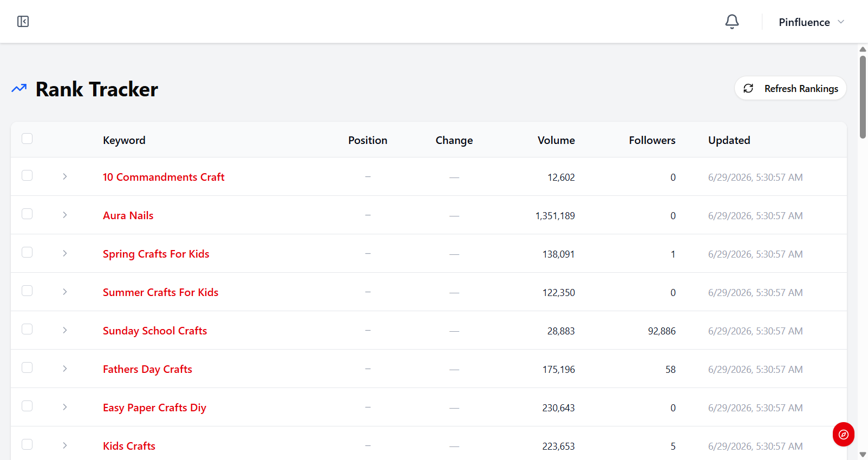This screenshot has height=460, width=868.
Task: Expand the Fathers Day Crafts row
Action: [x=64, y=369]
